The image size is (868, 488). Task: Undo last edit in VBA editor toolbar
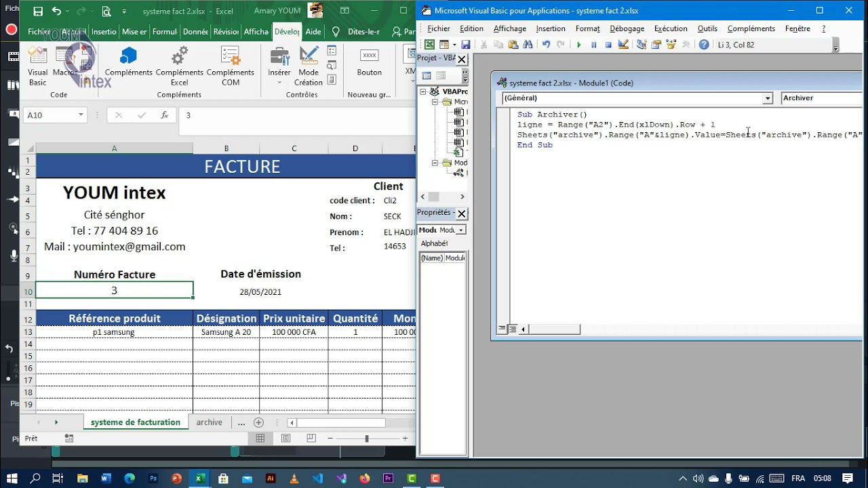point(546,45)
